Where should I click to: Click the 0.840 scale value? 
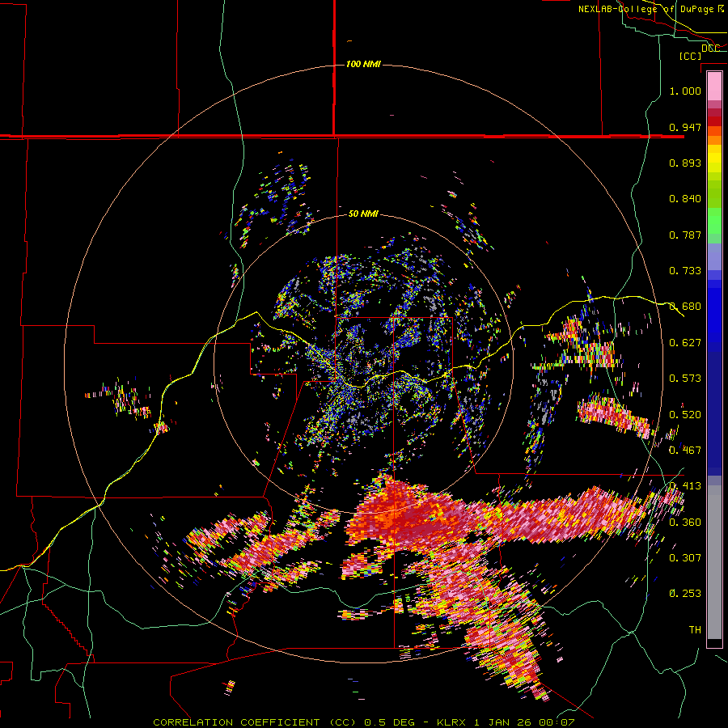[x=685, y=199]
